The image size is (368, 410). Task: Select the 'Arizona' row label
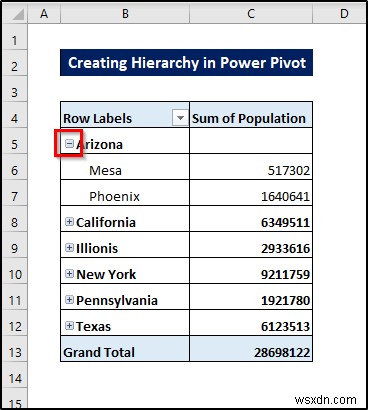(99, 145)
